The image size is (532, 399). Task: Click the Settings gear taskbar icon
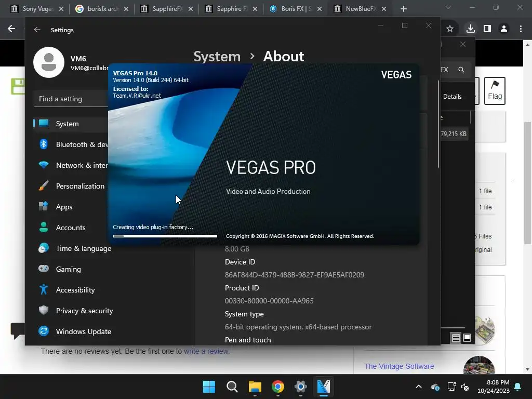(x=301, y=387)
